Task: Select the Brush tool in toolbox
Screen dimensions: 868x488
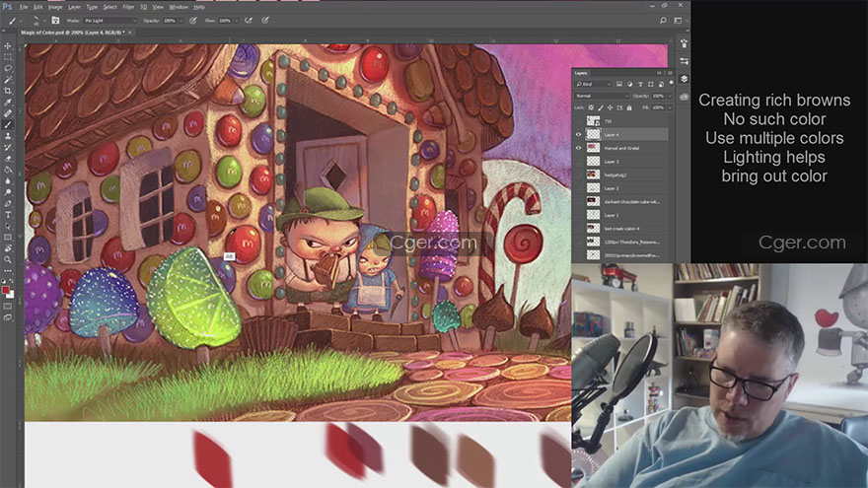Action: point(8,124)
